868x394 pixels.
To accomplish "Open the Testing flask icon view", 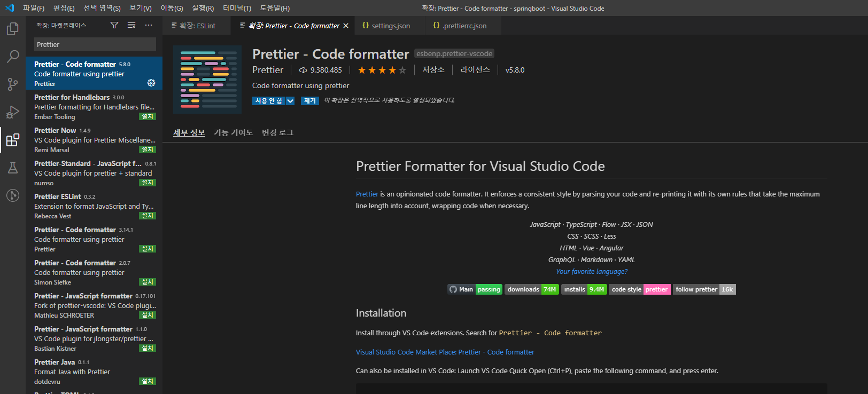I will click(x=13, y=168).
